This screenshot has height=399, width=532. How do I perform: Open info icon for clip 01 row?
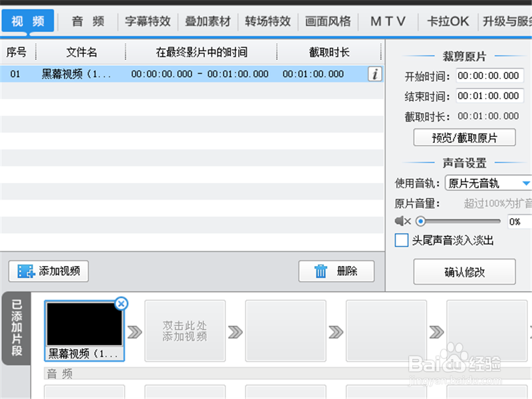[x=374, y=74]
